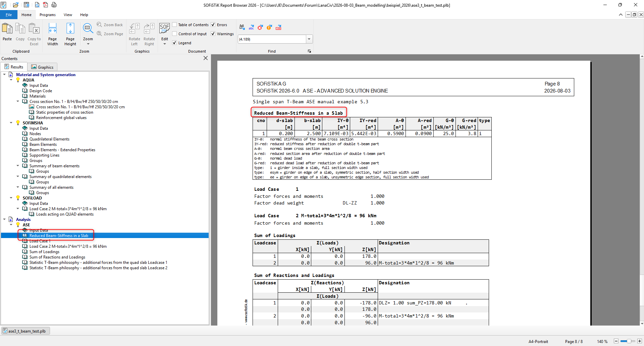The image size is (644, 346).
Task: Open the Find group dialog launcher
Action: (x=309, y=51)
